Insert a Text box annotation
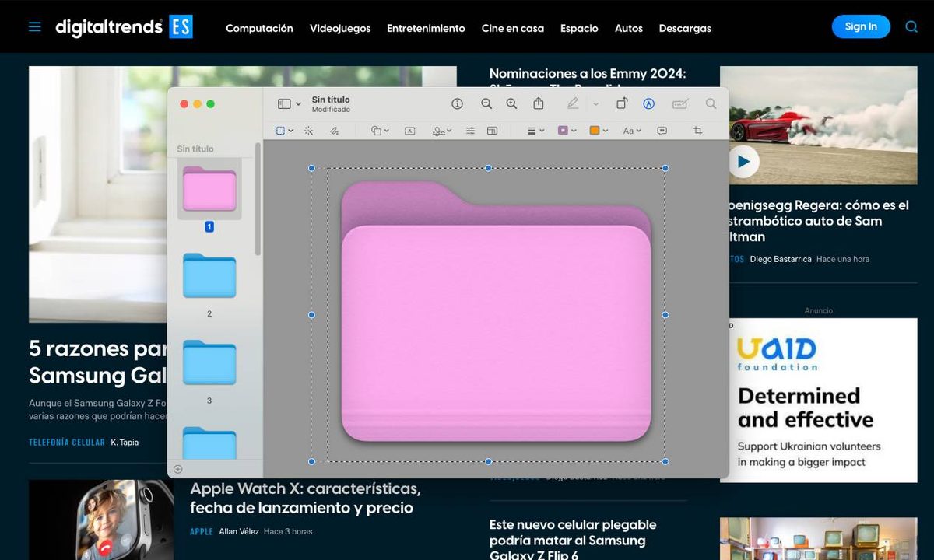The width and height of the screenshot is (934, 560). click(409, 130)
